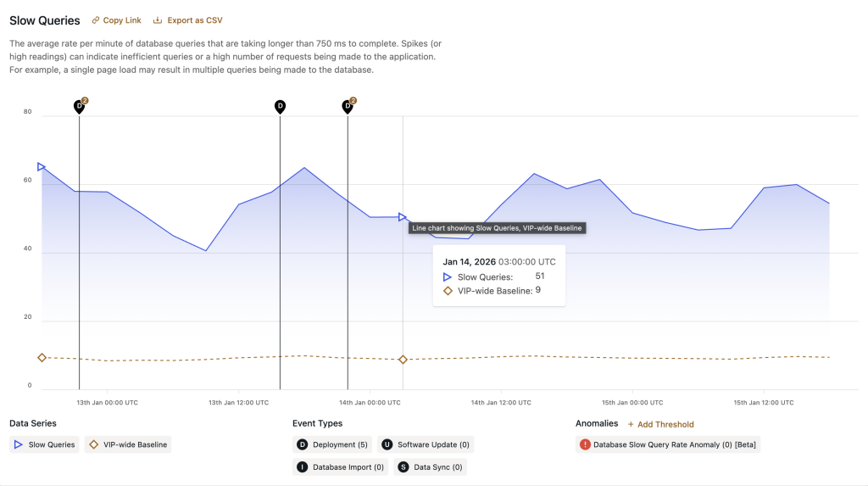Toggle the Slow Queries data series
Screen dimensions: 868x486
pos(44,444)
